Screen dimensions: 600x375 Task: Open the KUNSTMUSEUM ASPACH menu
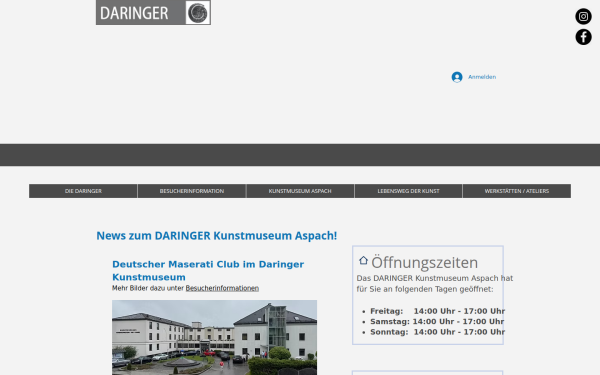coord(300,191)
